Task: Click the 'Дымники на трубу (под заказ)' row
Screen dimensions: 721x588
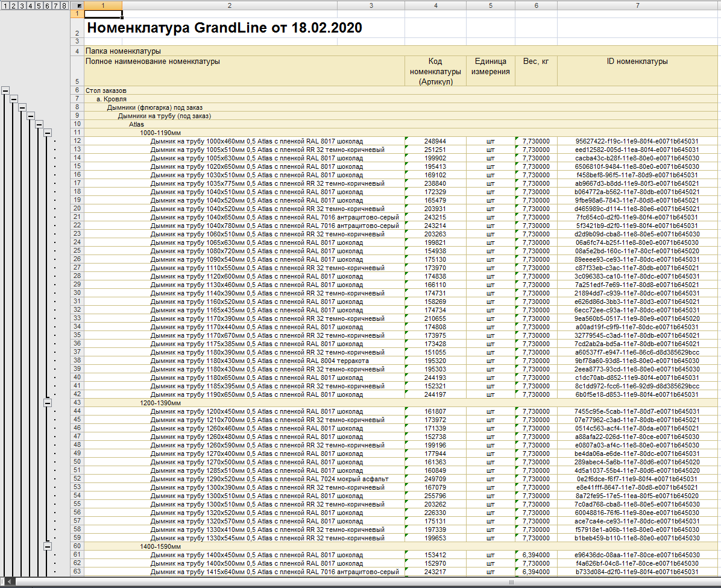Action: point(400,116)
